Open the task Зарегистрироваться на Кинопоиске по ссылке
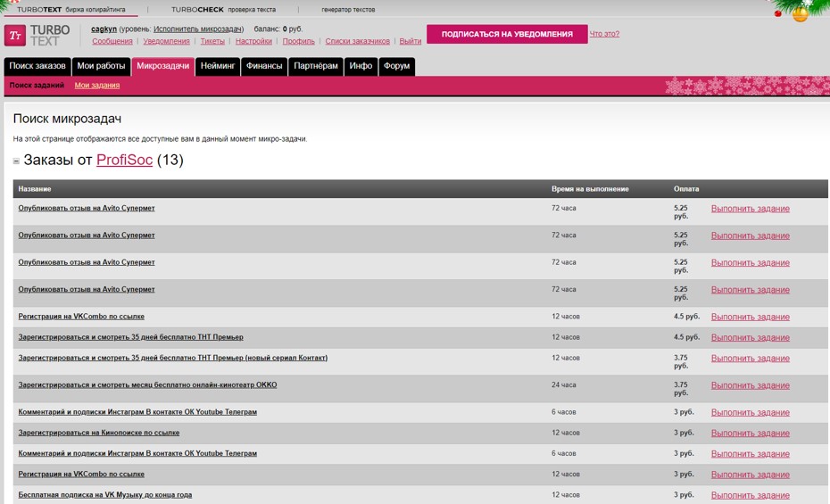The image size is (830, 504). 99,433
